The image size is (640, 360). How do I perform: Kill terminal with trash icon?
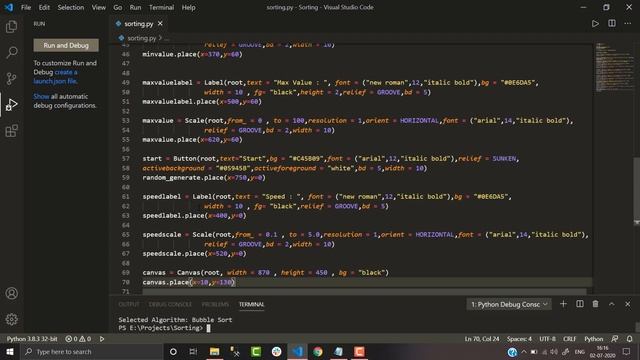tap(596, 304)
